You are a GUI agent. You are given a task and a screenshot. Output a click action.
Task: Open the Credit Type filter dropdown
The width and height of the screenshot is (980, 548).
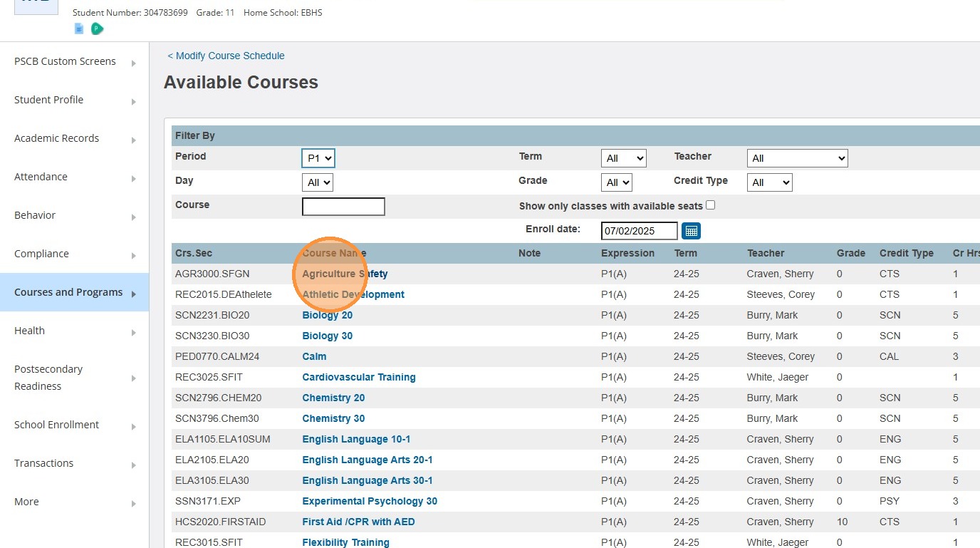pyautogui.click(x=769, y=182)
